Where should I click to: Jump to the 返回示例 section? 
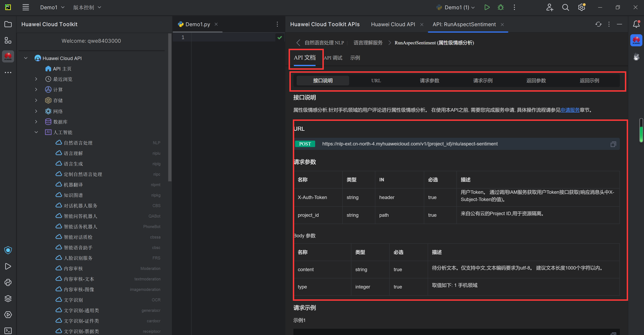(x=589, y=81)
